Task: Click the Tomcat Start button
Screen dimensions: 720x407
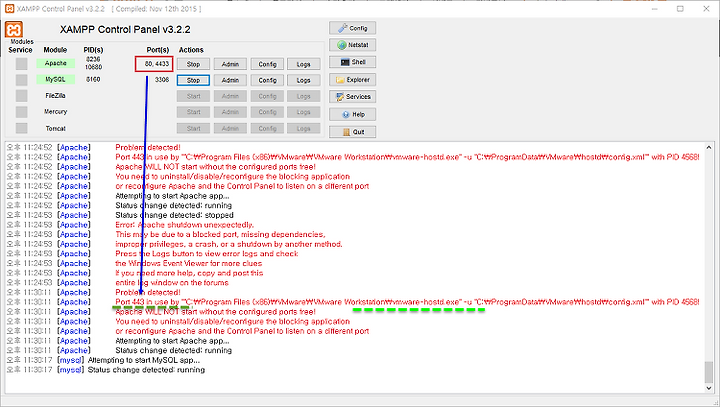Action: (193, 129)
